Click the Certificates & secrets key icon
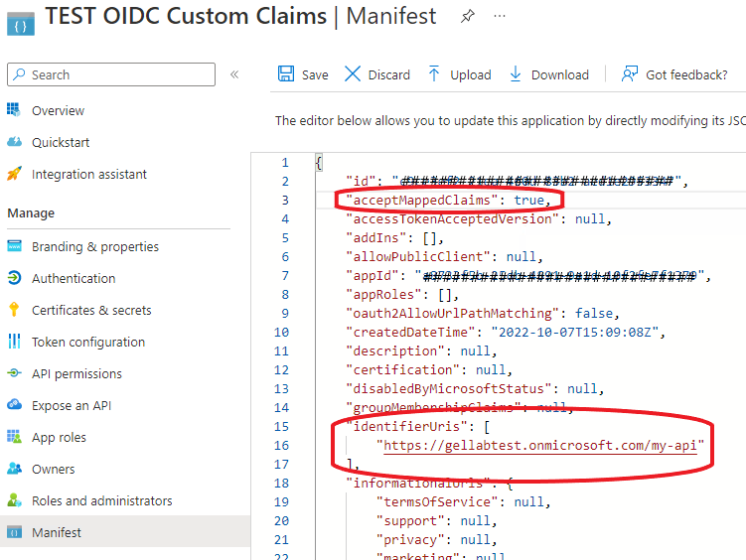 14,310
